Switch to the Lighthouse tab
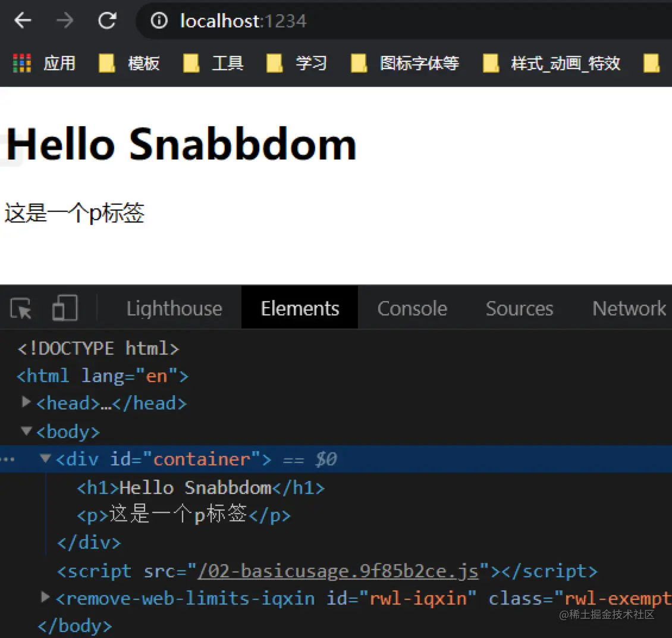Image resolution: width=672 pixels, height=638 pixels. coord(174,308)
